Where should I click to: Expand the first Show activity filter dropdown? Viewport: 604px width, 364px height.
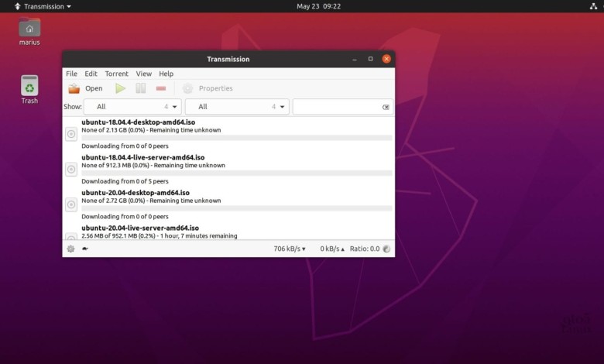132,107
